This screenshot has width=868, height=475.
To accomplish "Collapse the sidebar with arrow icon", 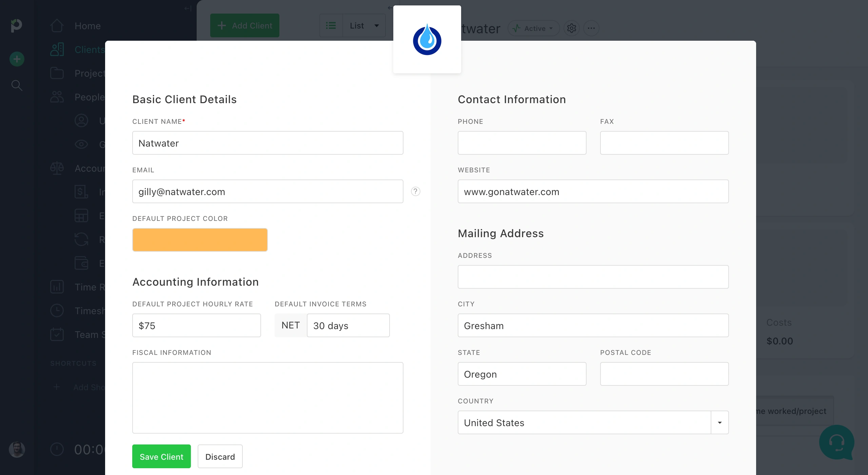I will [x=188, y=8].
